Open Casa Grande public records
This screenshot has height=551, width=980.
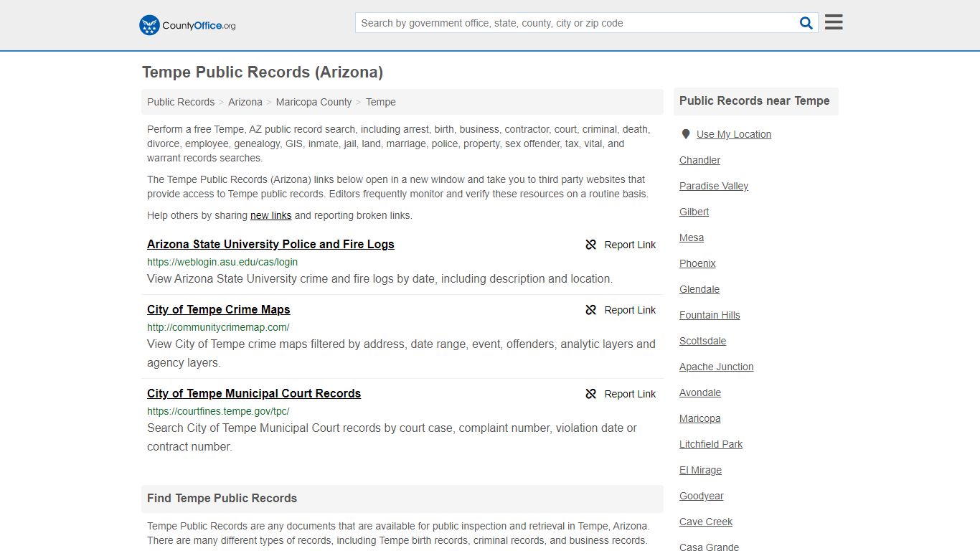click(x=709, y=547)
